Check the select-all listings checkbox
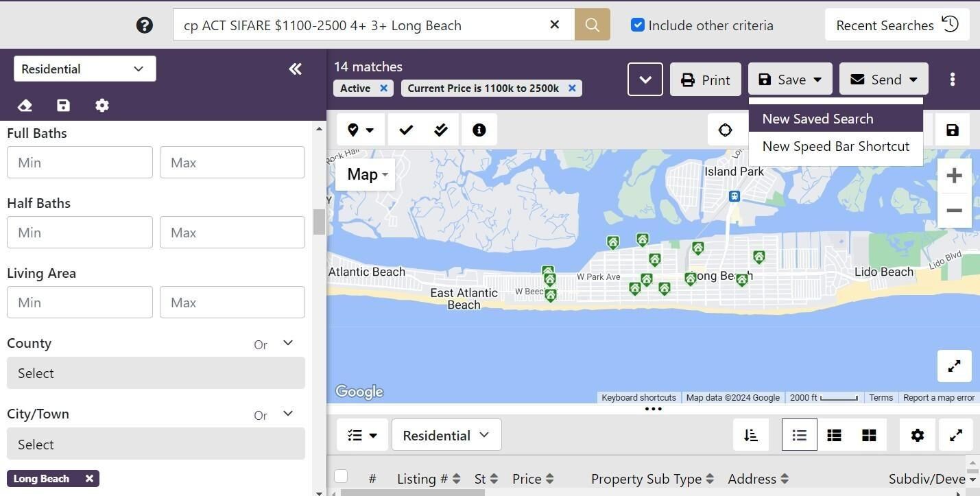Image resolution: width=980 pixels, height=496 pixels. (341, 476)
